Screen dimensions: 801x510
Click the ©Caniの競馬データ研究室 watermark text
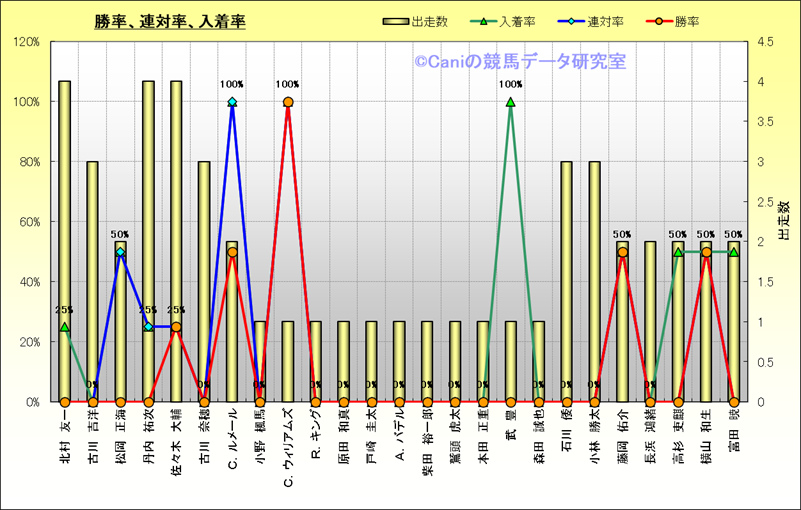520,62
